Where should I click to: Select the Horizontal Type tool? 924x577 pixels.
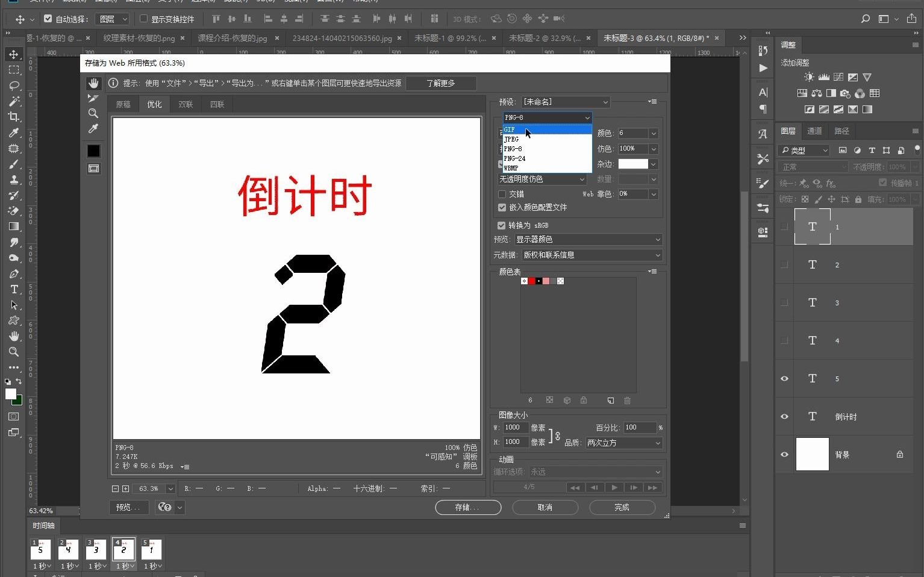point(14,289)
